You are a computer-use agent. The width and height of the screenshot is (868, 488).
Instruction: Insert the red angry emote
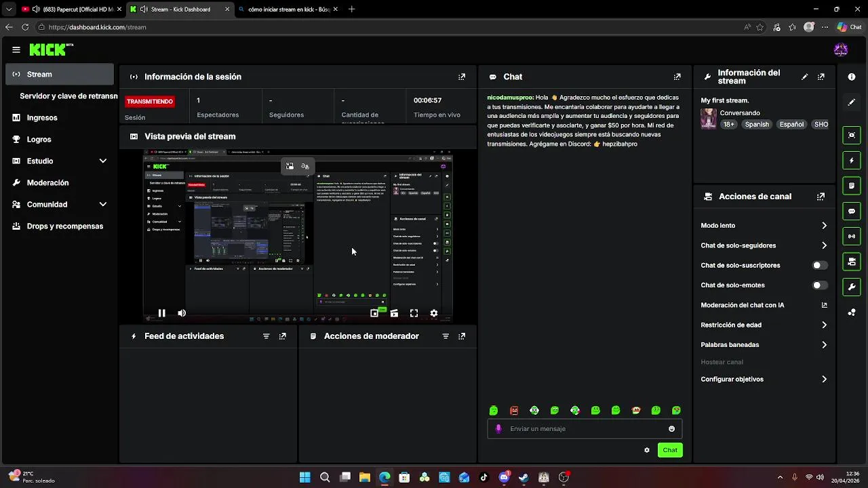point(514,411)
